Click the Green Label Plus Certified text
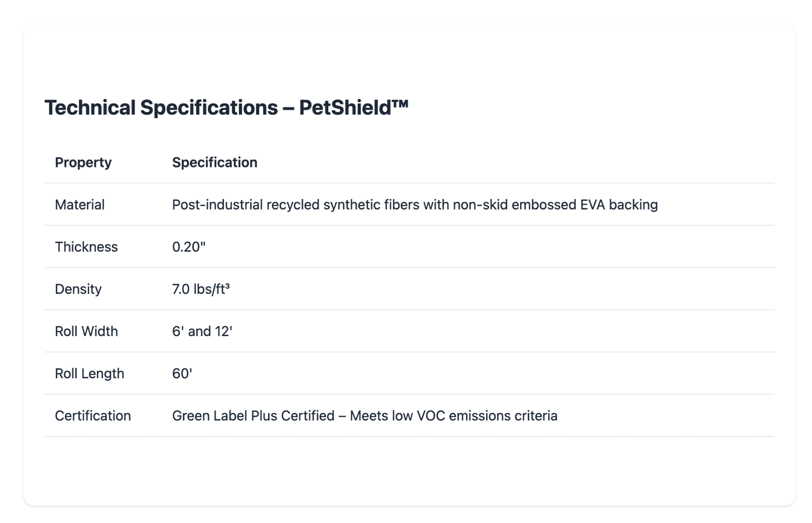The width and height of the screenshot is (812, 523). (x=253, y=415)
